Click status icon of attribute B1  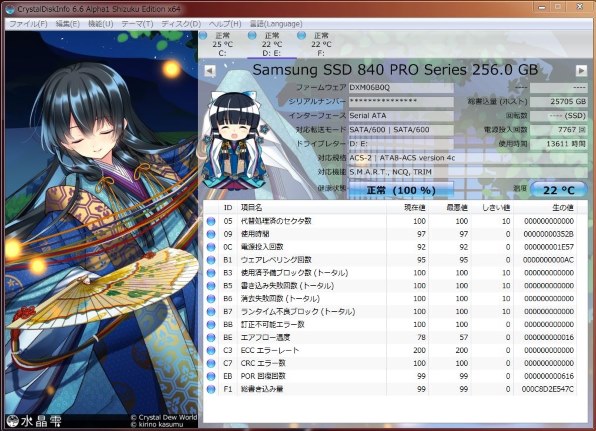click(211, 260)
